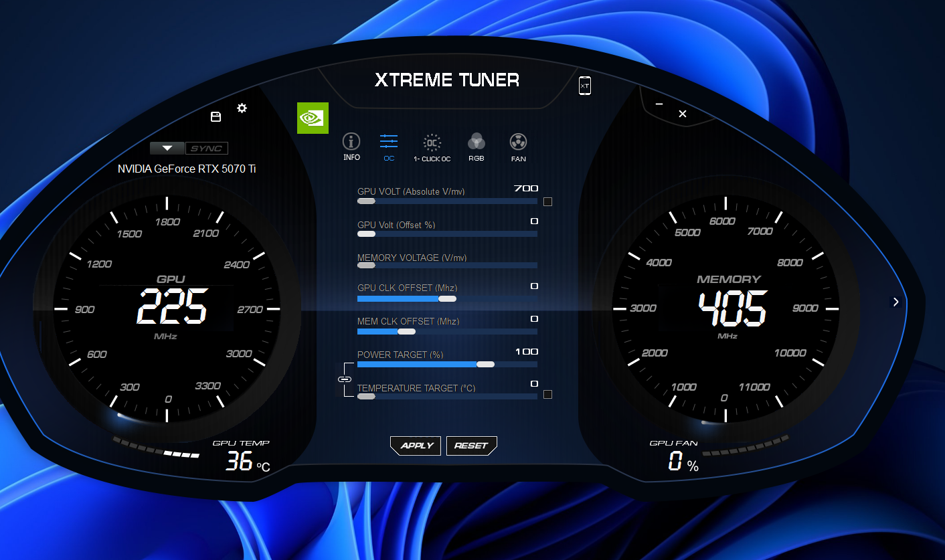Viewport: 945px width, 560px height.
Task: Open the XT mobile phone icon
Action: coord(585,85)
